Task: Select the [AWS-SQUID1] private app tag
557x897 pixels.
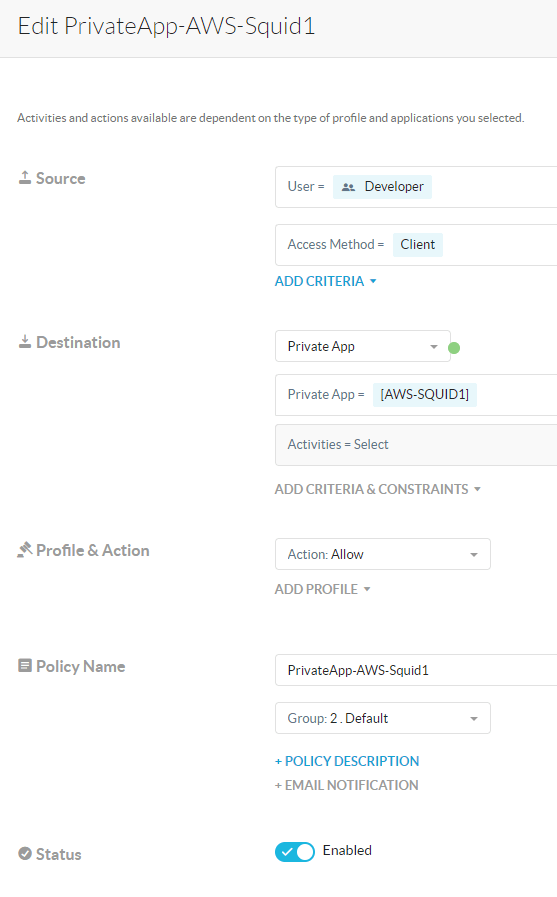Action: [424, 394]
